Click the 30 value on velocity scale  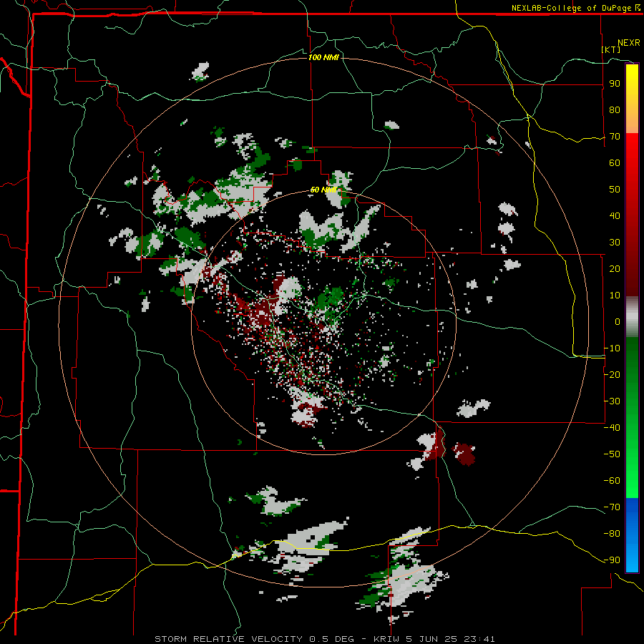click(615, 243)
